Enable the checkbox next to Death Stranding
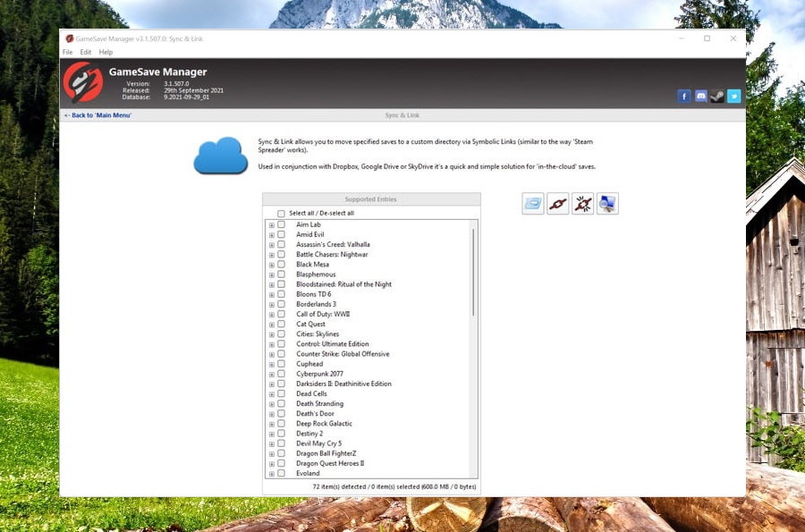 point(283,403)
